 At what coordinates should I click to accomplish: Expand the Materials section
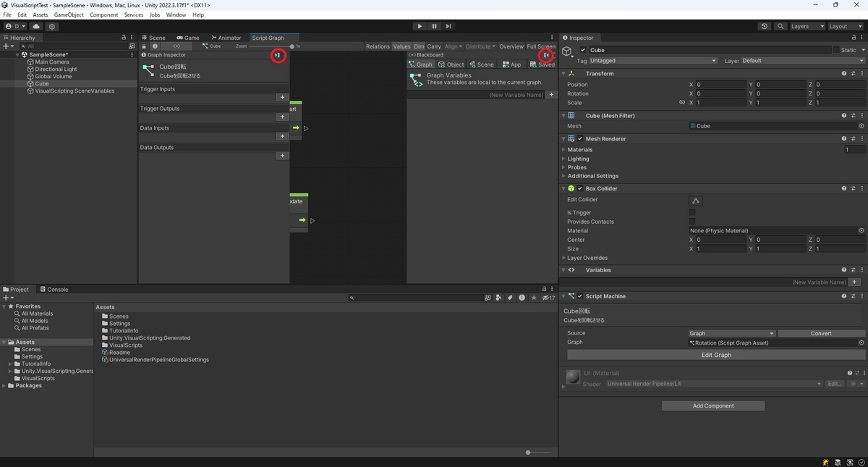pos(564,150)
